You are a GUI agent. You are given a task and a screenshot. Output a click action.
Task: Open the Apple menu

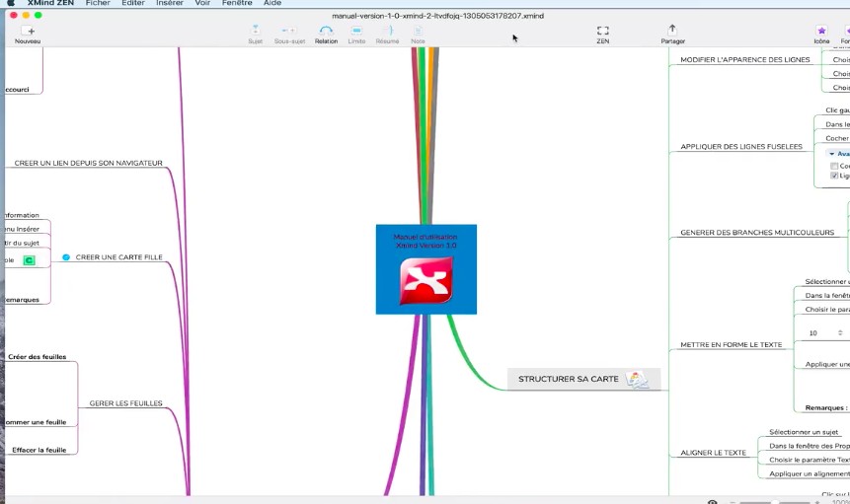point(10,3)
